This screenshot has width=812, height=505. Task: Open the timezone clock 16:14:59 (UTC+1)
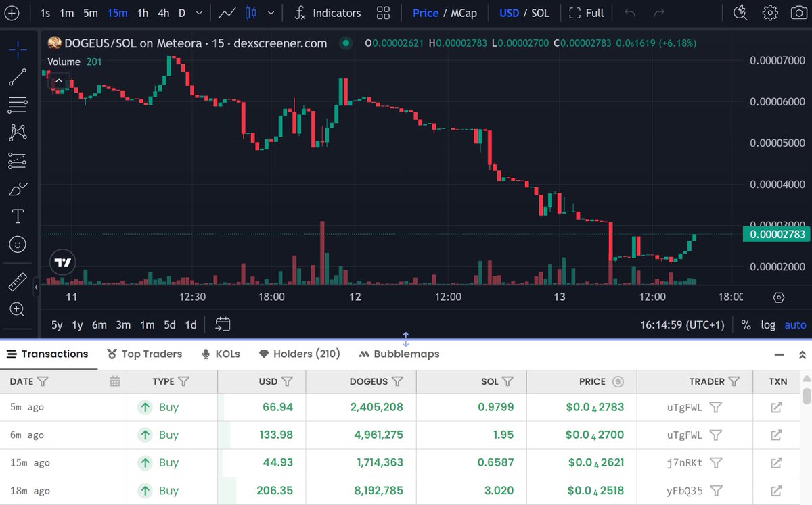tap(682, 324)
